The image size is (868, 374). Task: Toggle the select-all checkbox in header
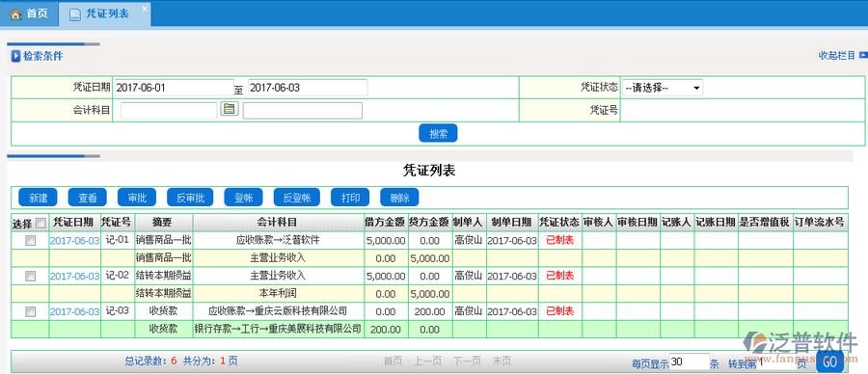[40, 224]
